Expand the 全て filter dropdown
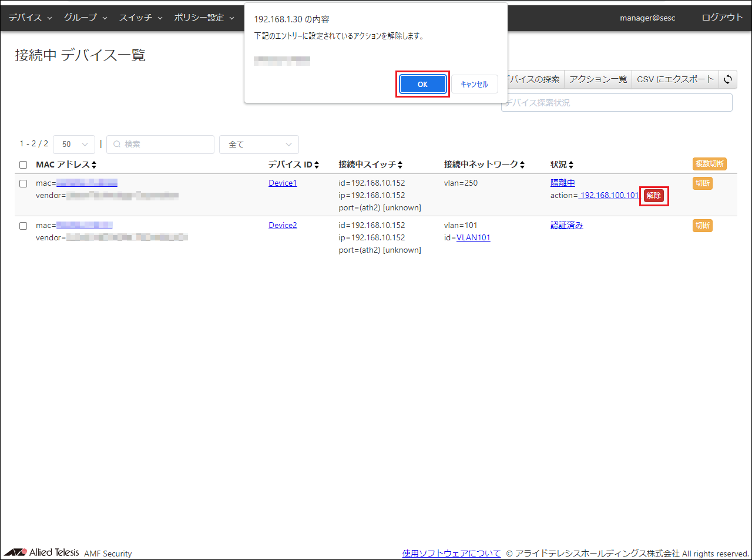This screenshot has height=560, width=752. (x=259, y=145)
